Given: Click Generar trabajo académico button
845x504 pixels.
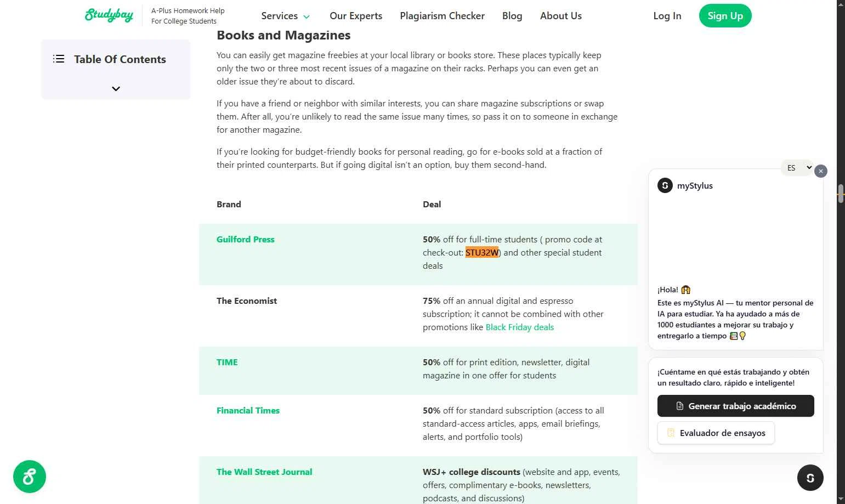Looking at the screenshot, I should 736,406.
